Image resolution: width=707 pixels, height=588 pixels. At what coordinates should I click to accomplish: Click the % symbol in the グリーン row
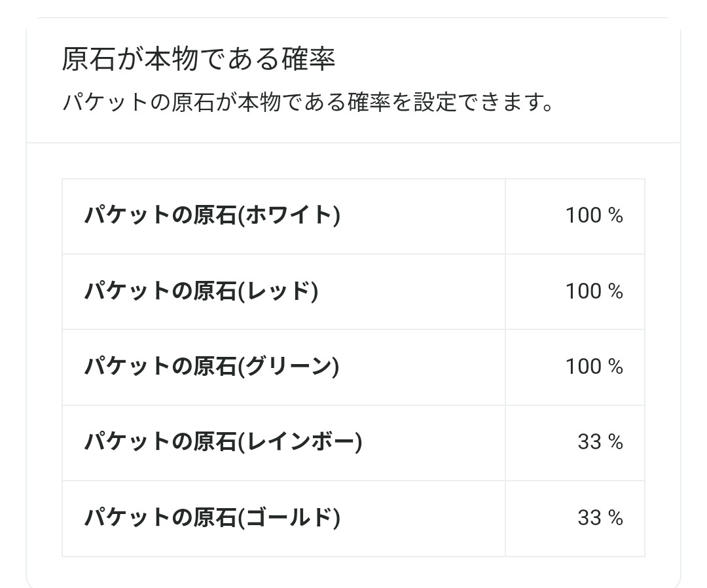point(615,367)
